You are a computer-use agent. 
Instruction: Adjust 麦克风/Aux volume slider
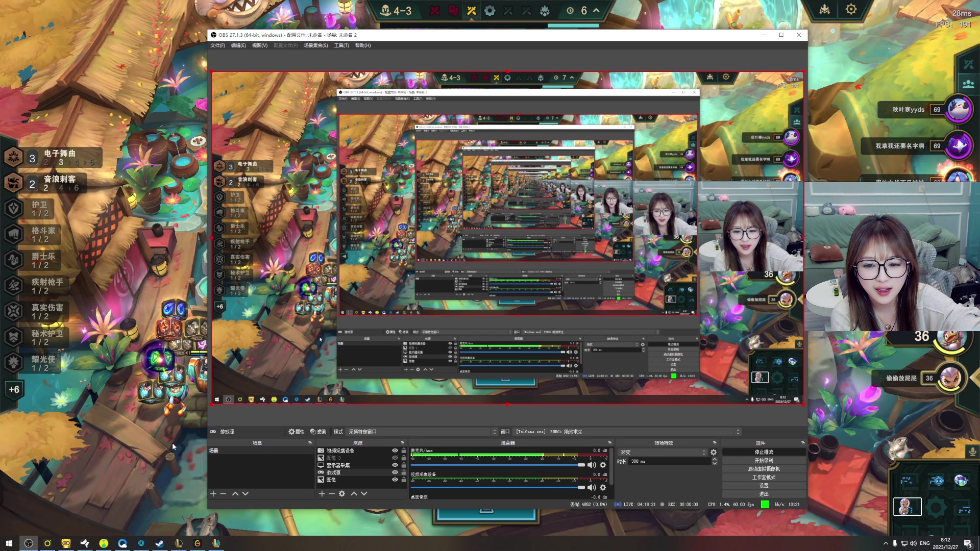[498, 465]
